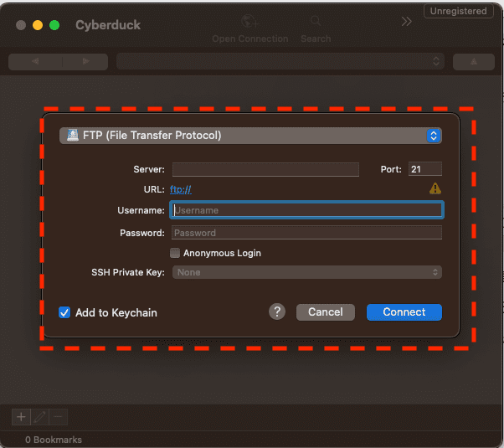Edit bookmark with the pencil button
This screenshot has width=504, height=448.
(39, 417)
